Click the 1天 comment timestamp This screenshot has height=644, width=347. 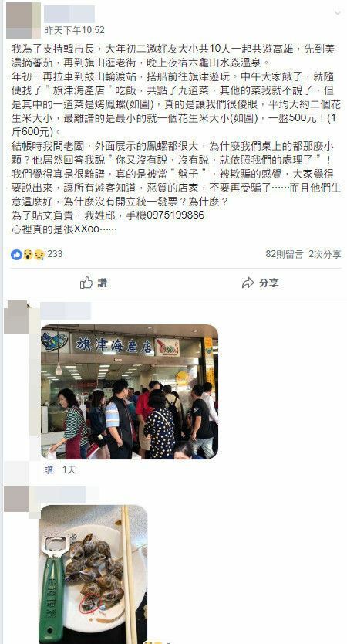69,469
